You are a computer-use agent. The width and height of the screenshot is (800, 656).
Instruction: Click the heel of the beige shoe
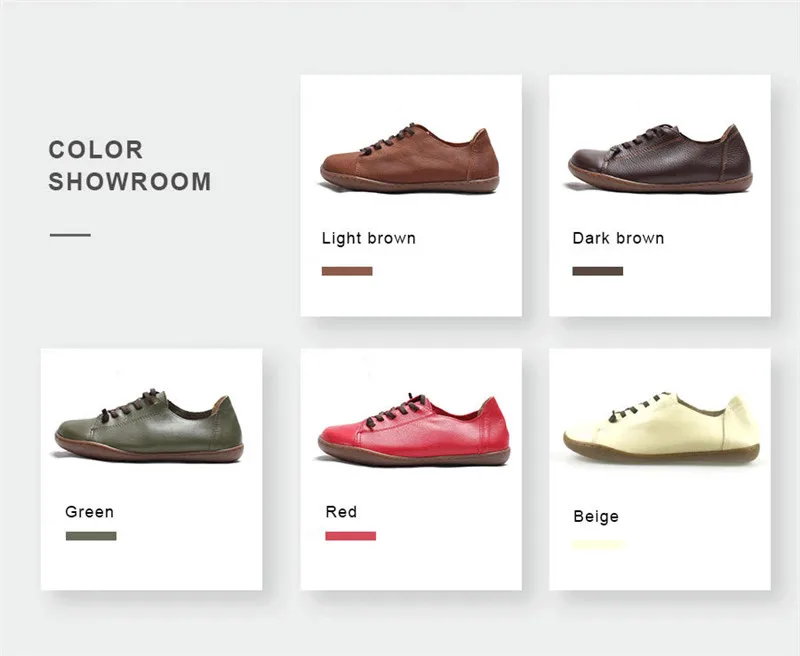[739, 423]
